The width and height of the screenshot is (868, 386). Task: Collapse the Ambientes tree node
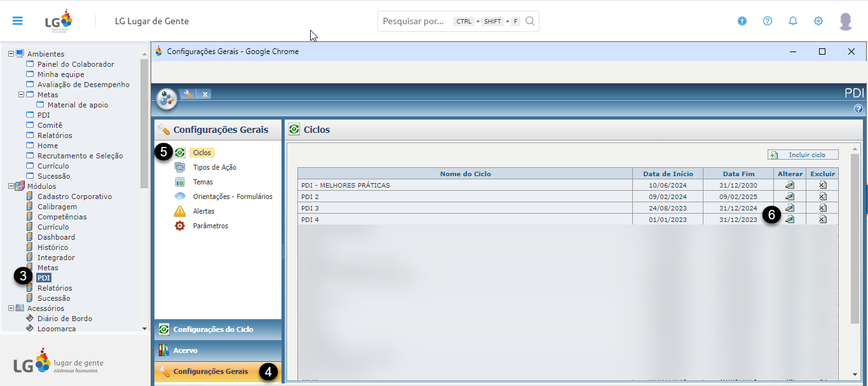(11, 54)
